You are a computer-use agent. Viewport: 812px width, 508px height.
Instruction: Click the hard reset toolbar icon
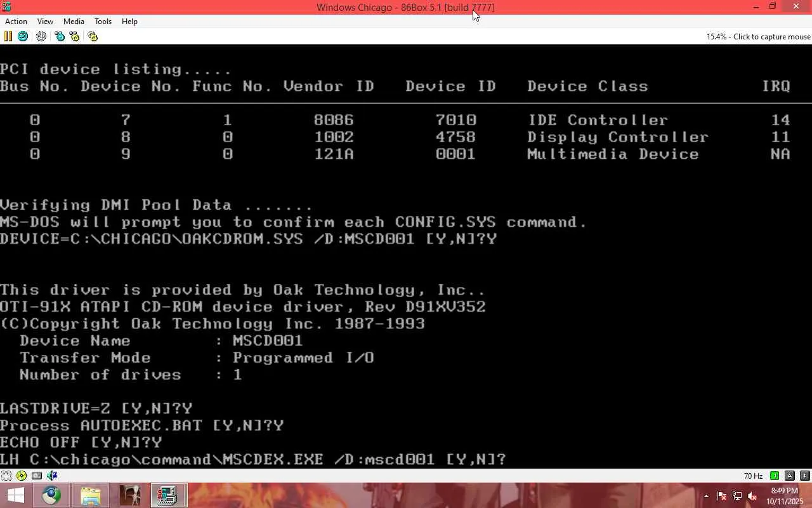pos(22,36)
